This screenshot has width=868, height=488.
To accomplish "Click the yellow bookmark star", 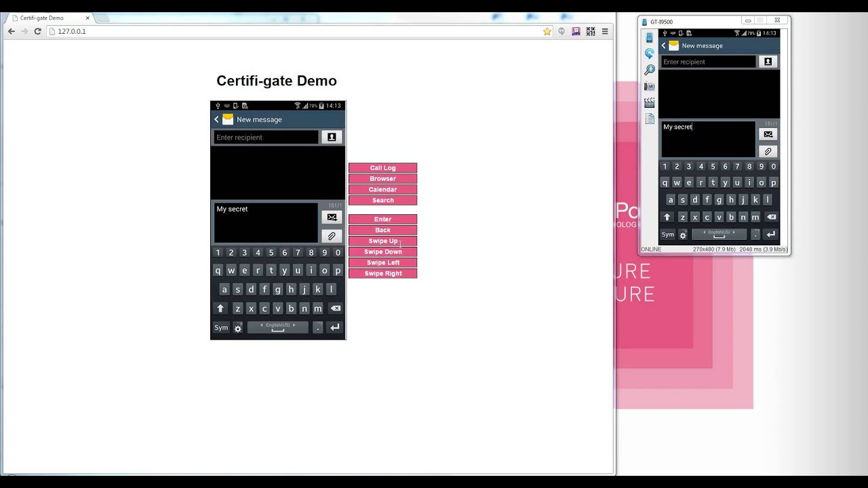I will coord(547,31).
